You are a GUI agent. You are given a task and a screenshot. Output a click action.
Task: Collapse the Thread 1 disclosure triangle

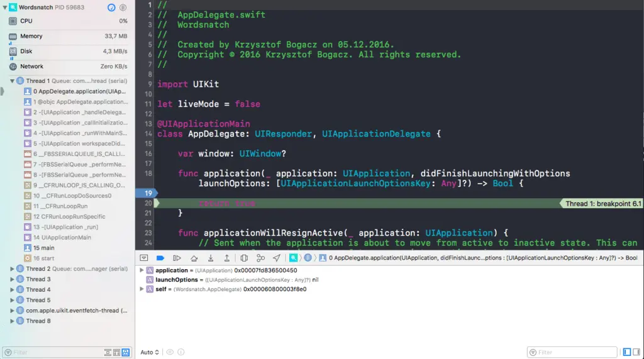click(13, 81)
